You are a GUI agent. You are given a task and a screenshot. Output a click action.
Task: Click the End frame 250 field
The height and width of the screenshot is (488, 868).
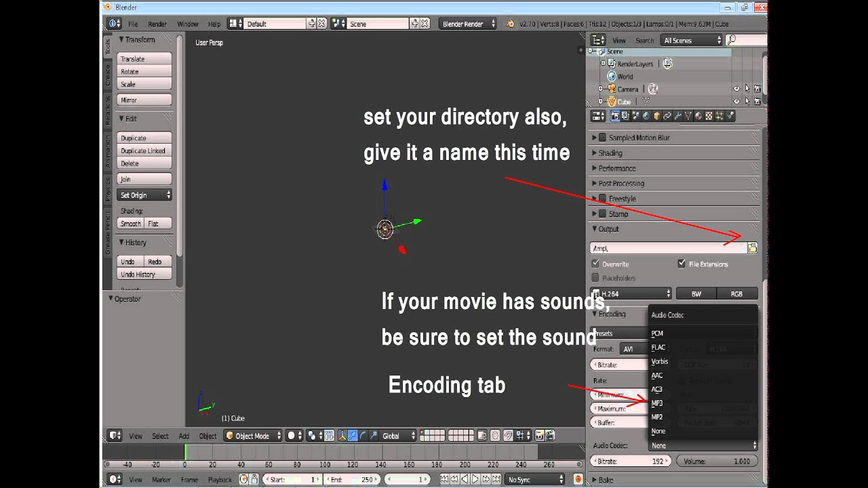352,479
